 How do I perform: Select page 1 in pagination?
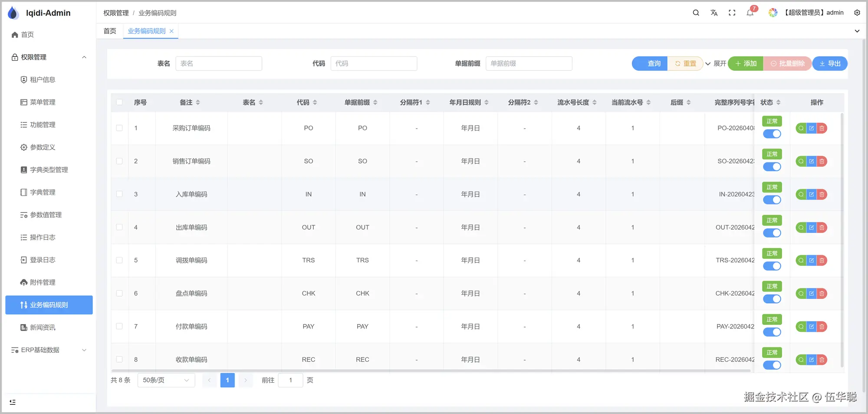click(x=227, y=380)
